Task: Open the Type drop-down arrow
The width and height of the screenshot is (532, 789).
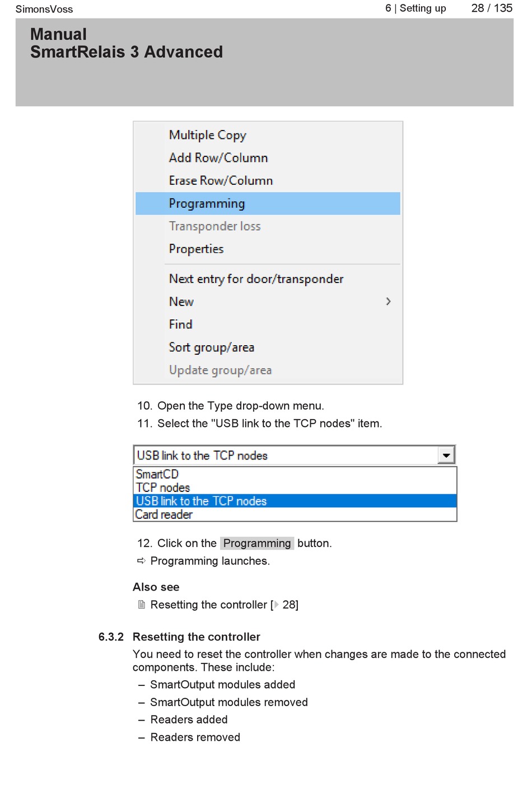Action: [x=446, y=456]
